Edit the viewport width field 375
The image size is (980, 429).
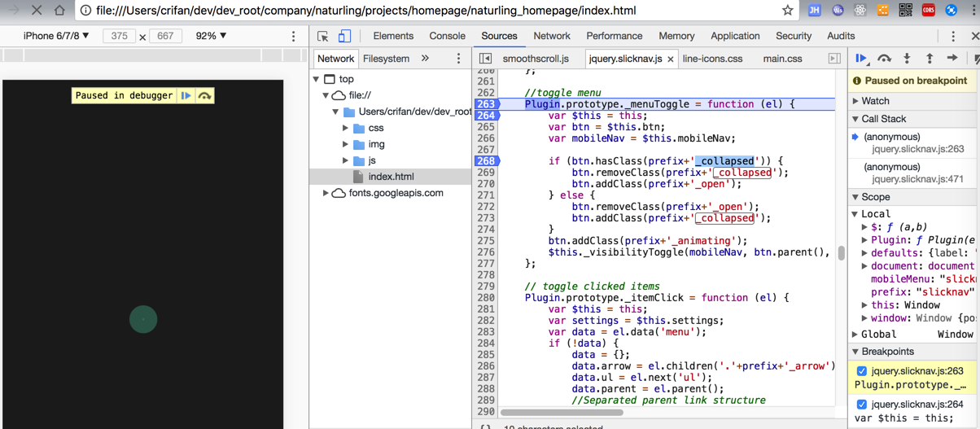click(x=120, y=36)
